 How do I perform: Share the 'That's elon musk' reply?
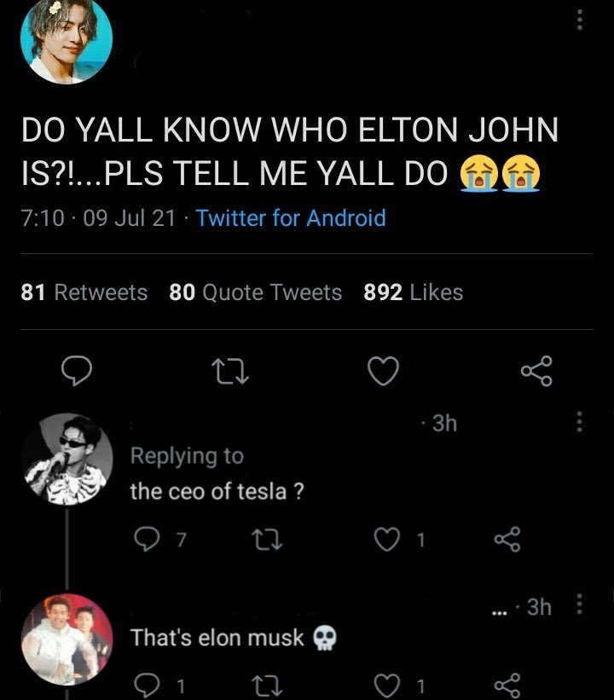506,684
